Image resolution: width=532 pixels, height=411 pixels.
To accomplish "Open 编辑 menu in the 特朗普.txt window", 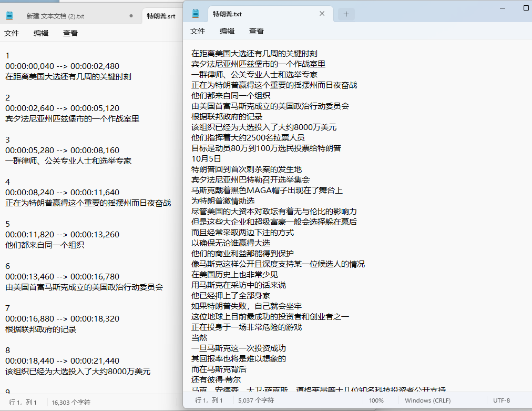I will point(227,31).
